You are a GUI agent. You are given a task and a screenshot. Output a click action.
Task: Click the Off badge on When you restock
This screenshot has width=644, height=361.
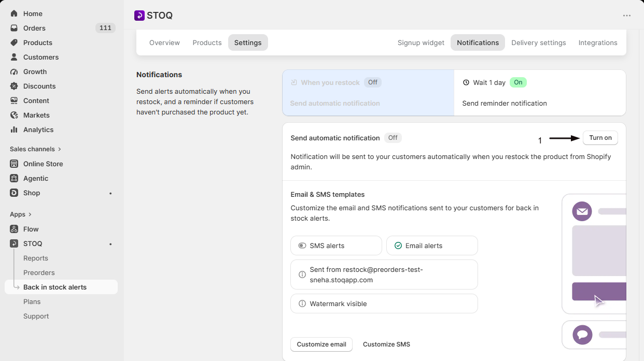(372, 82)
